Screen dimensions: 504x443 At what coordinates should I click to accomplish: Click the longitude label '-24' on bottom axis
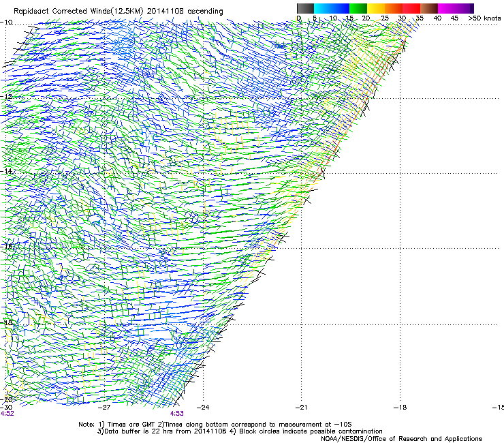[x=203, y=408]
